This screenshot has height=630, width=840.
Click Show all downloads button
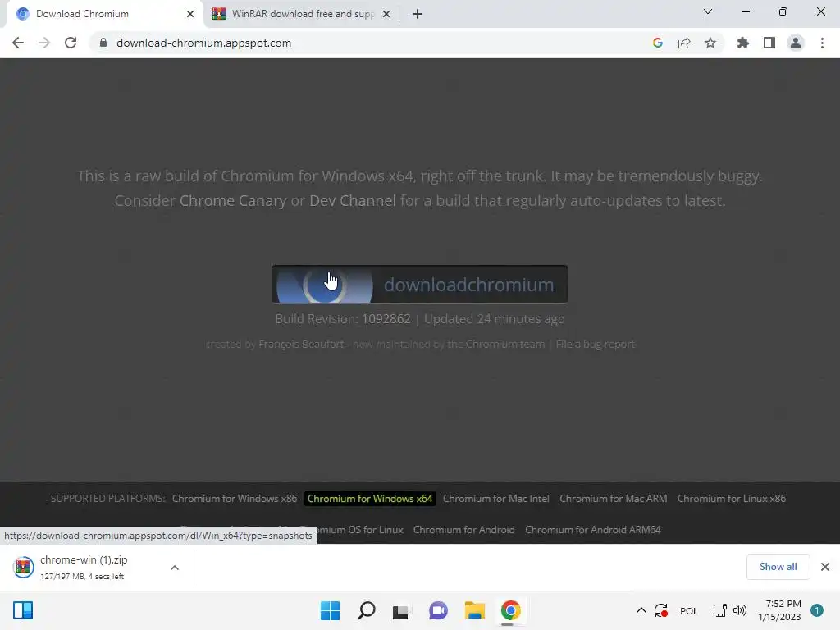[x=778, y=567]
